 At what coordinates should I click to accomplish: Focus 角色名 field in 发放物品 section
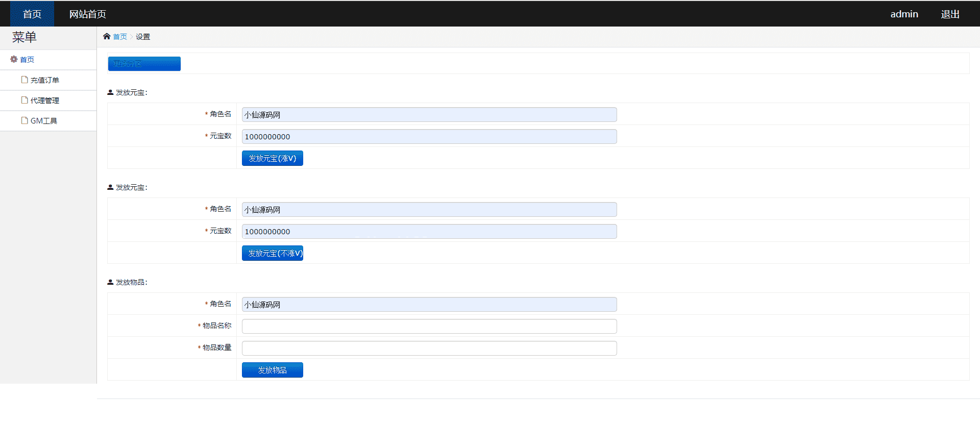(x=429, y=304)
